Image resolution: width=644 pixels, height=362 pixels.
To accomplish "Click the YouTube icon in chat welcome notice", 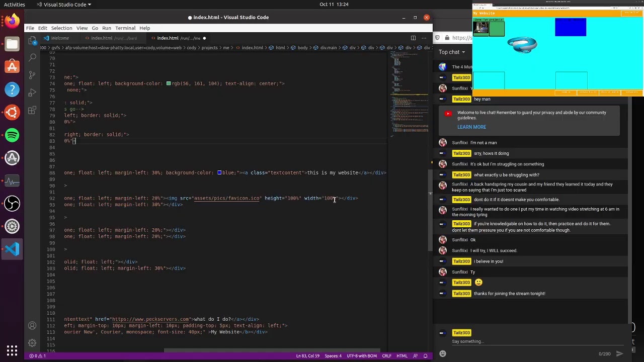I will (448, 114).
